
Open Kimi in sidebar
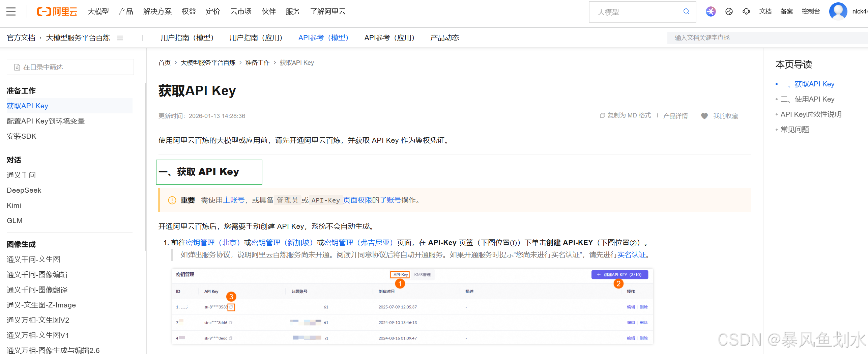tap(14, 206)
